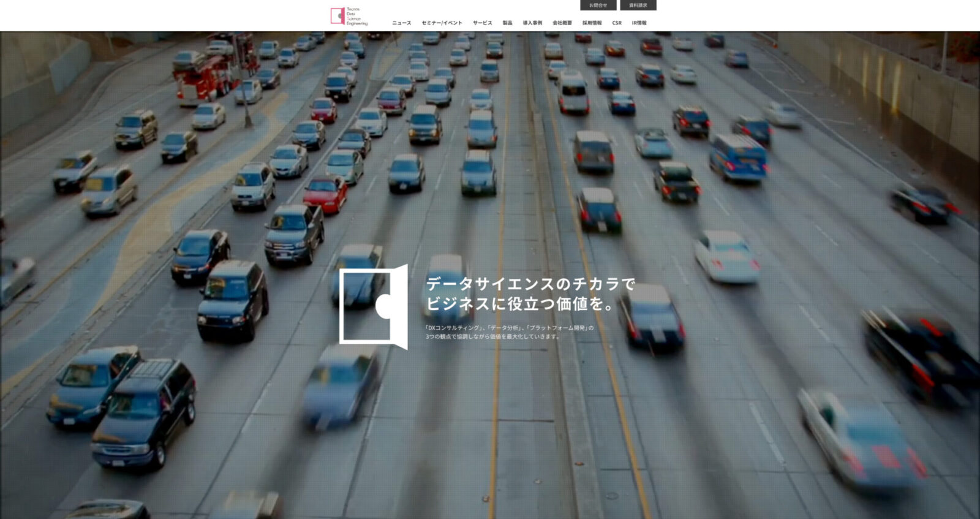Open the ニュース menu item

tap(402, 23)
